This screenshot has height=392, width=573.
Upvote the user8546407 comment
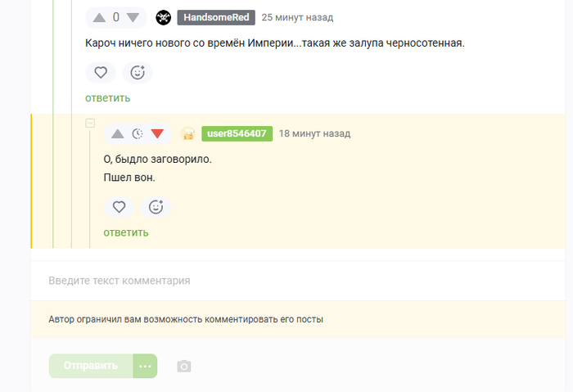[118, 133]
